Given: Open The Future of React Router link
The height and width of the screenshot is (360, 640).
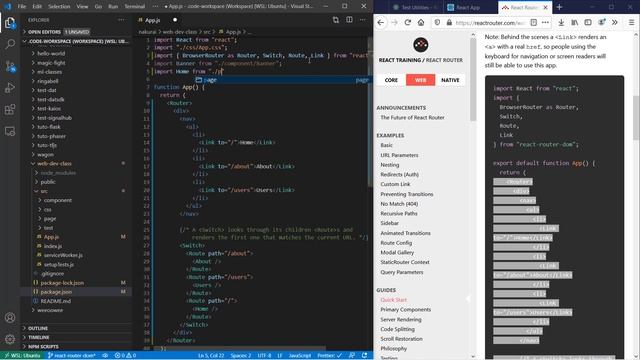Looking at the screenshot, I should click(x=412, y=118).
